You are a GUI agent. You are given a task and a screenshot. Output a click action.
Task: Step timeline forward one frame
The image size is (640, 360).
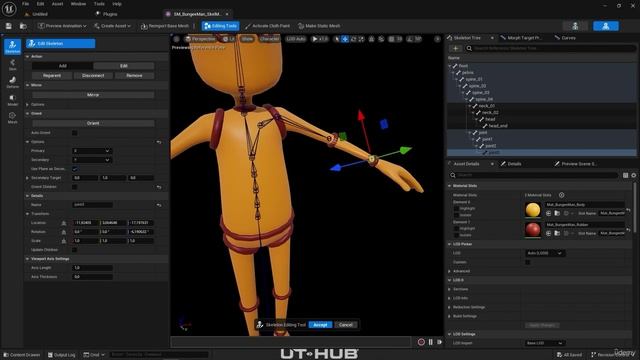(x=439, y=342)
